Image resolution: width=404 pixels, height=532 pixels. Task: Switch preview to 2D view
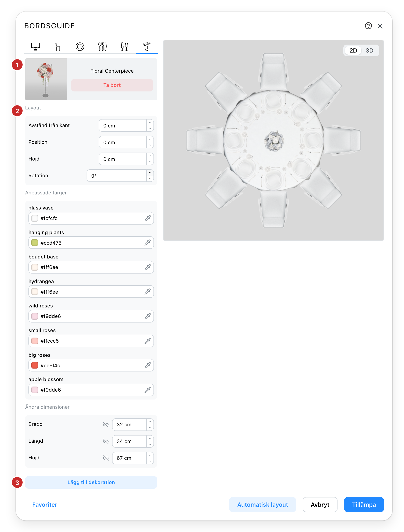click(353, 50)
